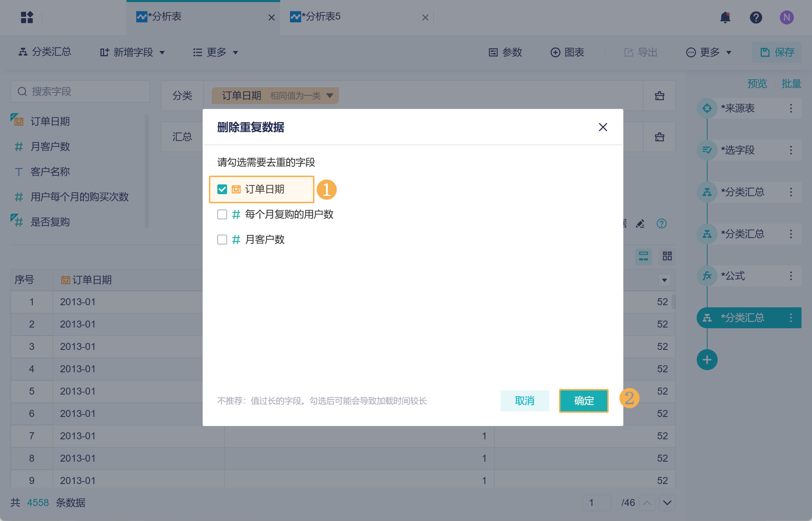Viewport: 812px width, 521px height.
Task: Close the *分析表 tab
Action: tap(271, 17)
